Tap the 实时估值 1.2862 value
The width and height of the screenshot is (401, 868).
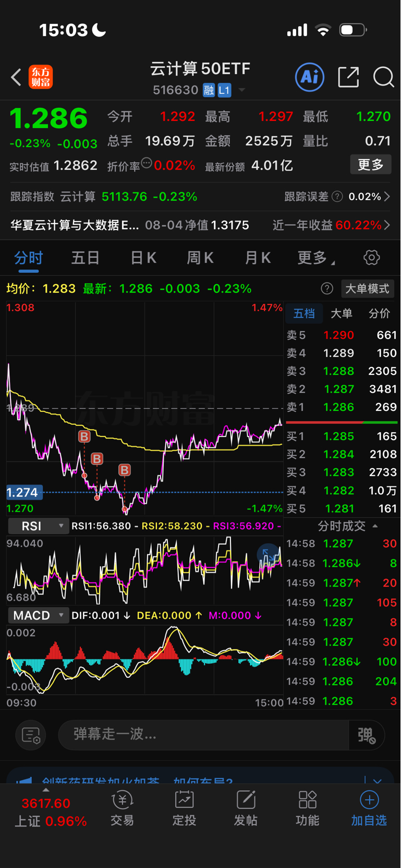(76, 166)
